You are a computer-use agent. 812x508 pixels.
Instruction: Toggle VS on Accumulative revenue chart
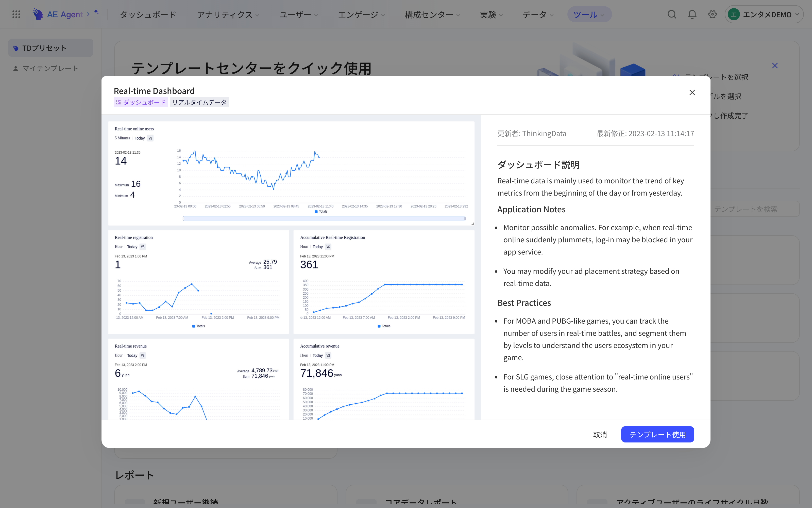(x=328, y=355)
